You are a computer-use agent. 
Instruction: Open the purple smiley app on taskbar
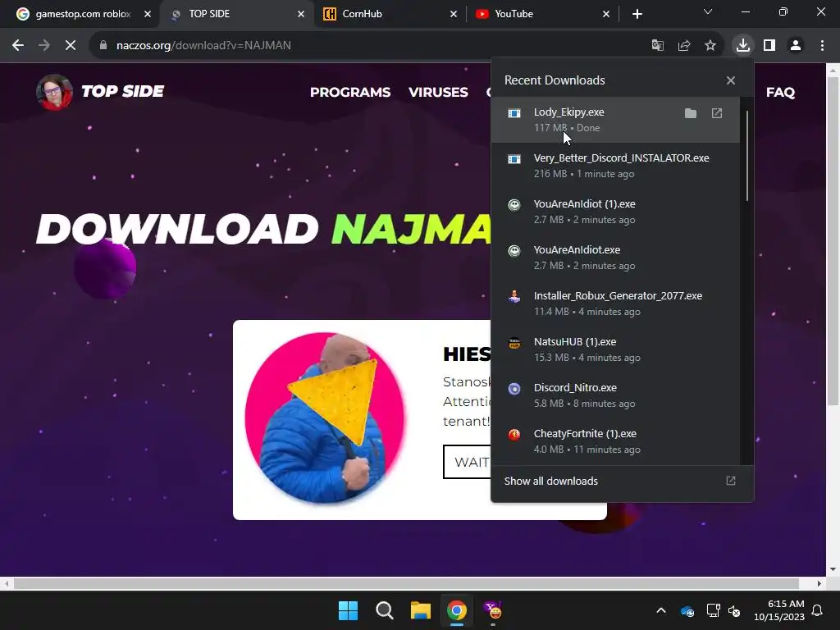point(493,610)
